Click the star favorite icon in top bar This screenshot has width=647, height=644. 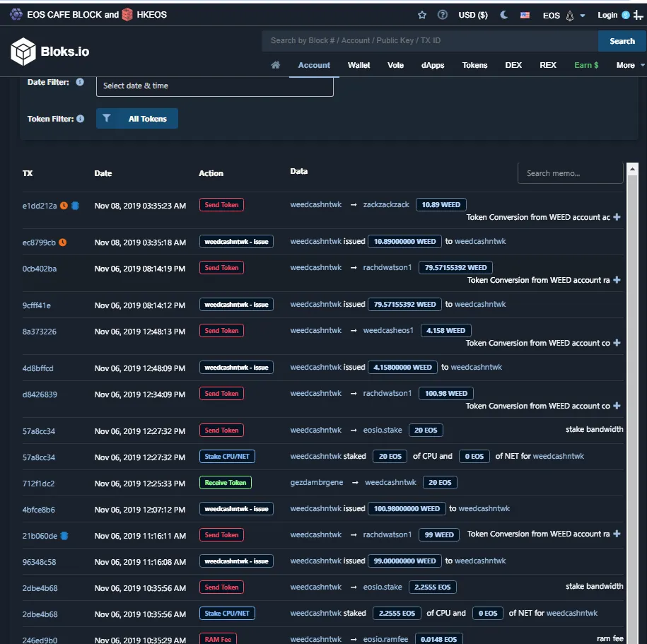tap(421, 16)
